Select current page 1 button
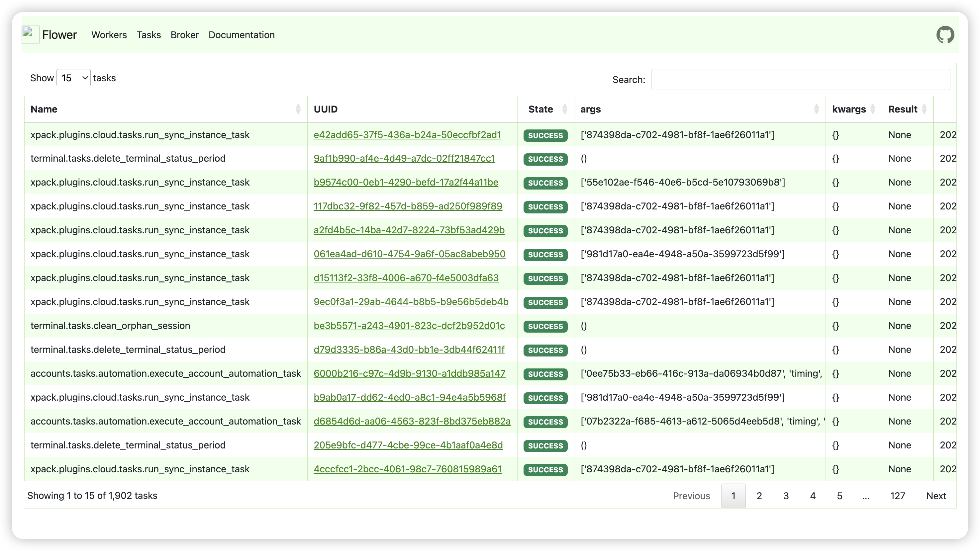 click(734, 496)
